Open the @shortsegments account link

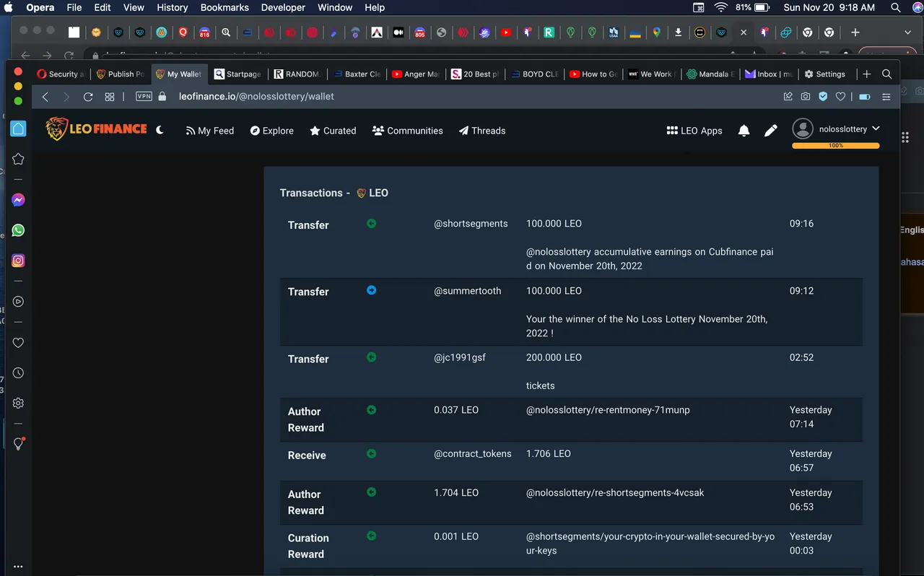pyautogui.click(x=471, y=224)
